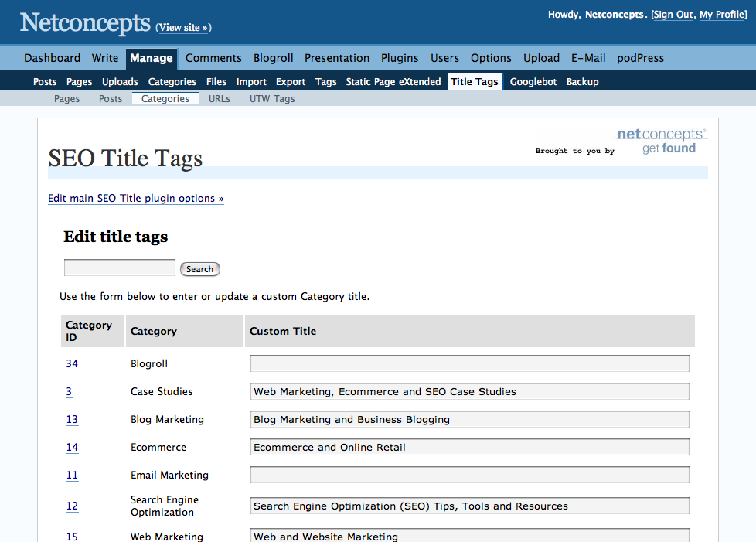Click the Custom Title column header
The image size is (756, 542).
(470, 331)
